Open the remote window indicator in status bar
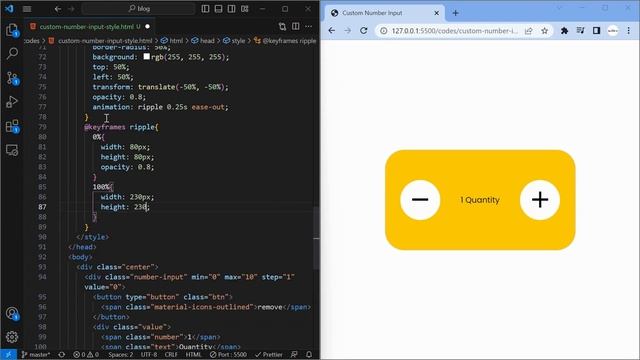The width and height of the screenshot is (640, 360). point(8,354)
